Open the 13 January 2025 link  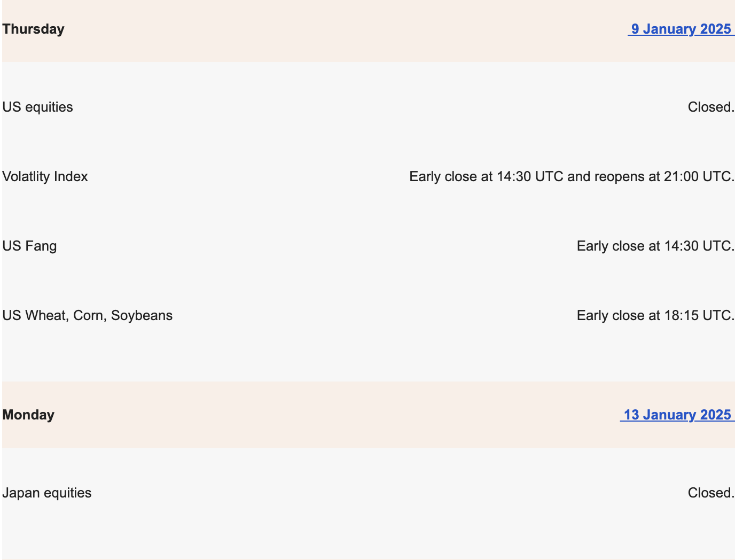pyautogui.click(x=677, y=415)
